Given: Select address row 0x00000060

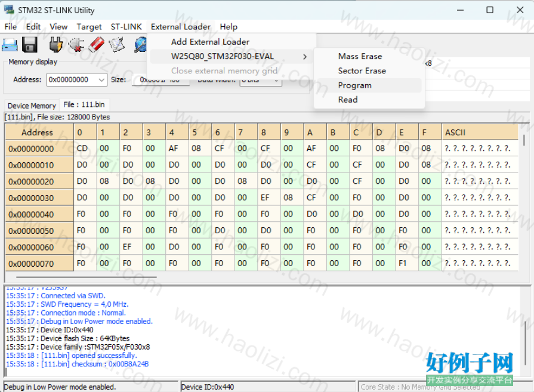Looking at the screenshot, I should [x=39, y=247].
